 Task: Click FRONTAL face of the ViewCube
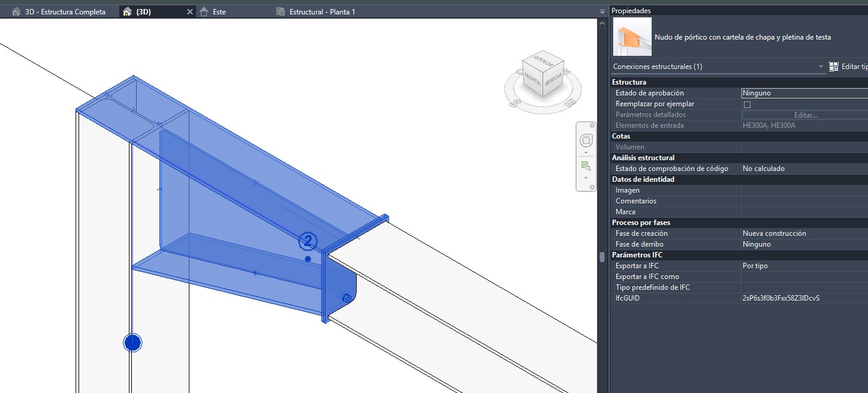[534, 79]
